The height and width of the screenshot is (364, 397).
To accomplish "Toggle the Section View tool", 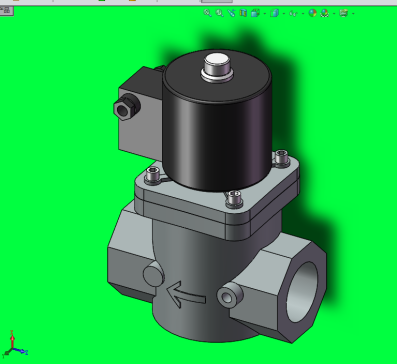I will coord(243,13).
